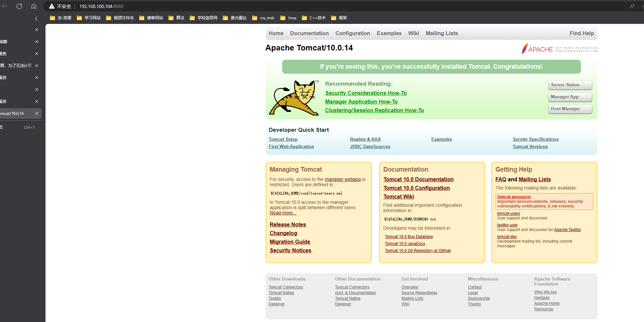Screen dimensions: 644x322
Task: Open Tomcat 10.0 Bug Database link
Action: tap(409, 237)
